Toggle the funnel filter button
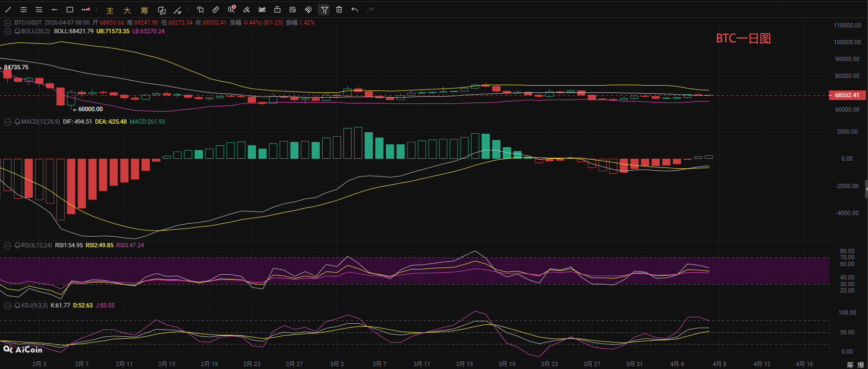Screen dimensions: 868x369 pyautogui.click(x=324, y=10)
